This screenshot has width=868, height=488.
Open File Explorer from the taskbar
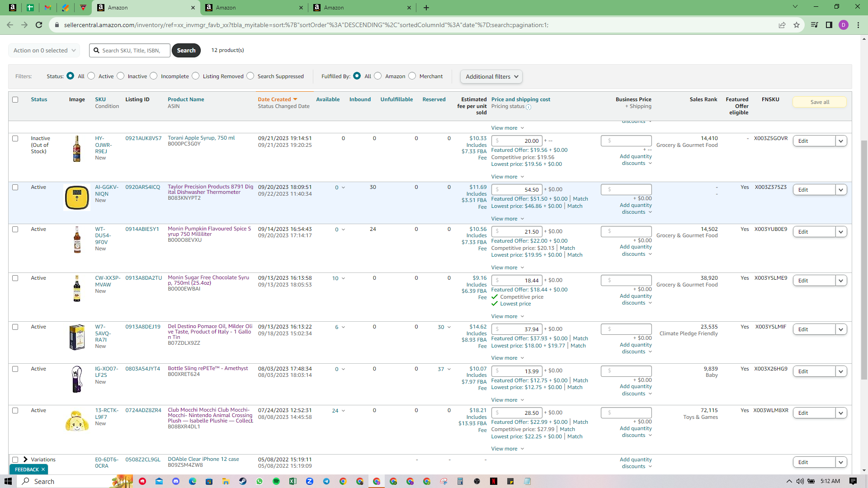[x=226, y=481]
